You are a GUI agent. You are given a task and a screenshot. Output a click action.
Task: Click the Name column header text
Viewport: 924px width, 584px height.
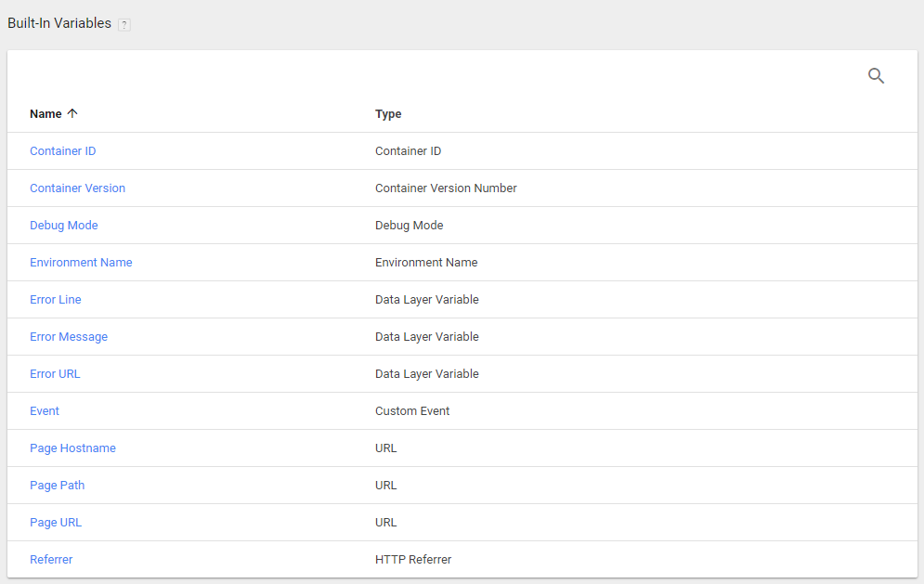pyautogui.click(x=46, y=114)
